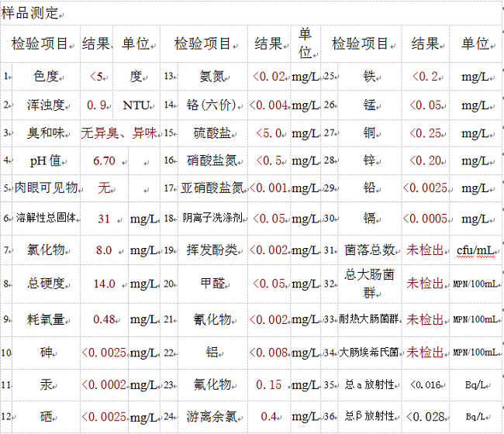Screen dimensions: 504x434
Task: Click the 浑浊度 result value 0.9
Action: [97, 105]
